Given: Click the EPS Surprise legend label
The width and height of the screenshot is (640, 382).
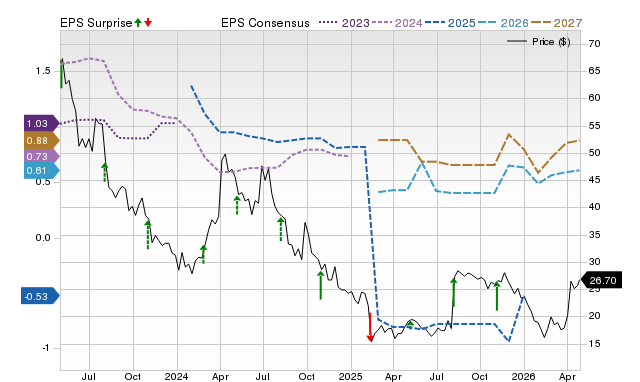Looking at the screenshot, I should 96,23.
